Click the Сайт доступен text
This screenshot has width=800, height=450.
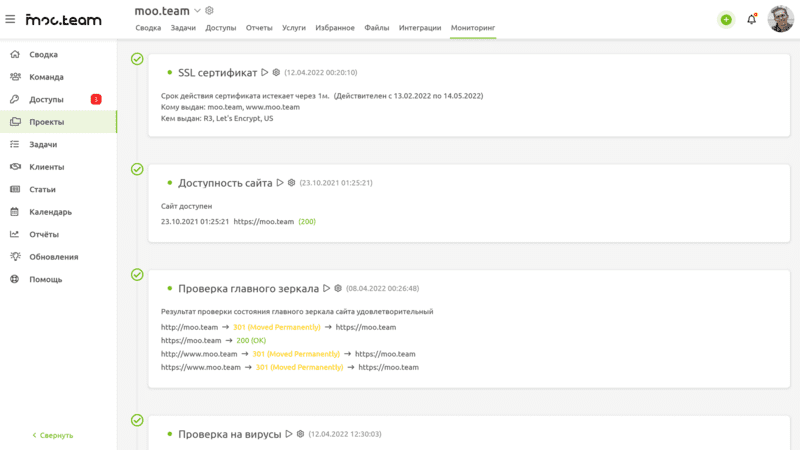[x=186, y=206]
